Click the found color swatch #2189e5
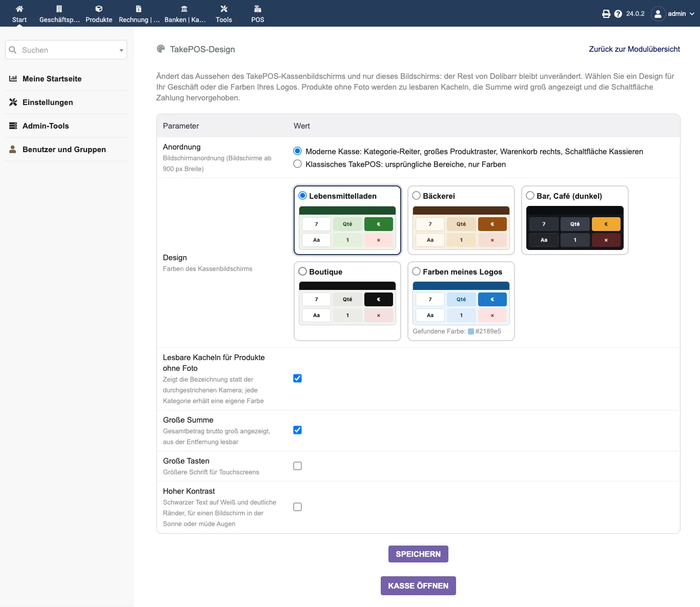The width and height of the screenshot is (700, 607). click(471, 331)
